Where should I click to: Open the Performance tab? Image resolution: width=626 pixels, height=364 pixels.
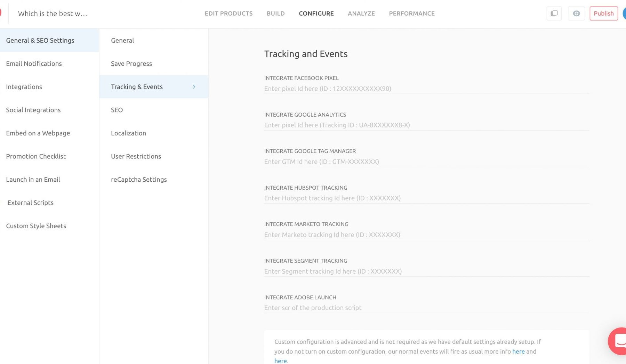pyautogui.click(x=411, y=14)
